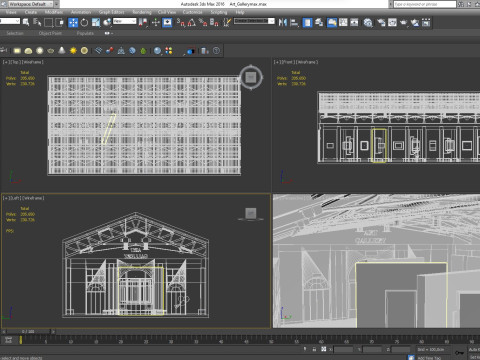
Task: Activate the Select and Move tool
Action: click(73, 22)
